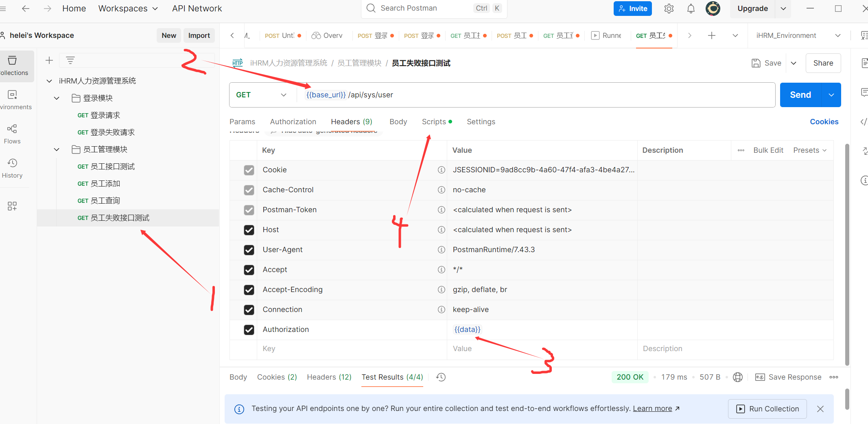Click the info icon on the Host row
Viewport: 868px width, 424px height.
(442, 230)
